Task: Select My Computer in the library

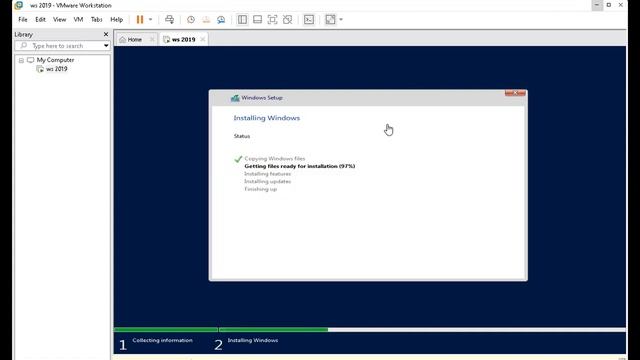Action: pyautogui.click(x=55, y=60)
